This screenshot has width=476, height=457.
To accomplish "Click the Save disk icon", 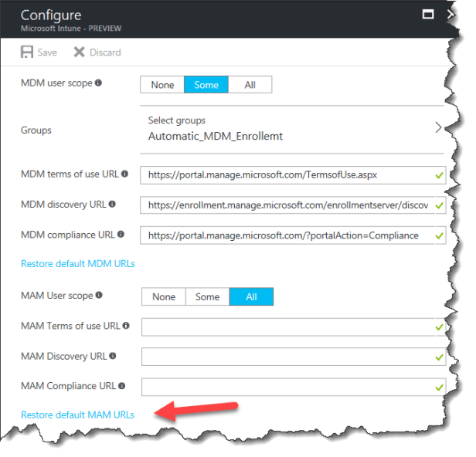I will tap(28, 52).
